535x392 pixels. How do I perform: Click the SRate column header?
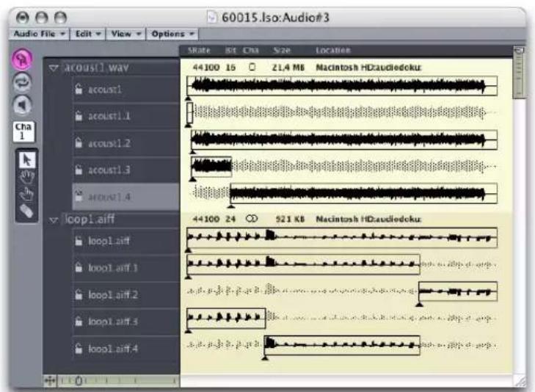point(199,51)
